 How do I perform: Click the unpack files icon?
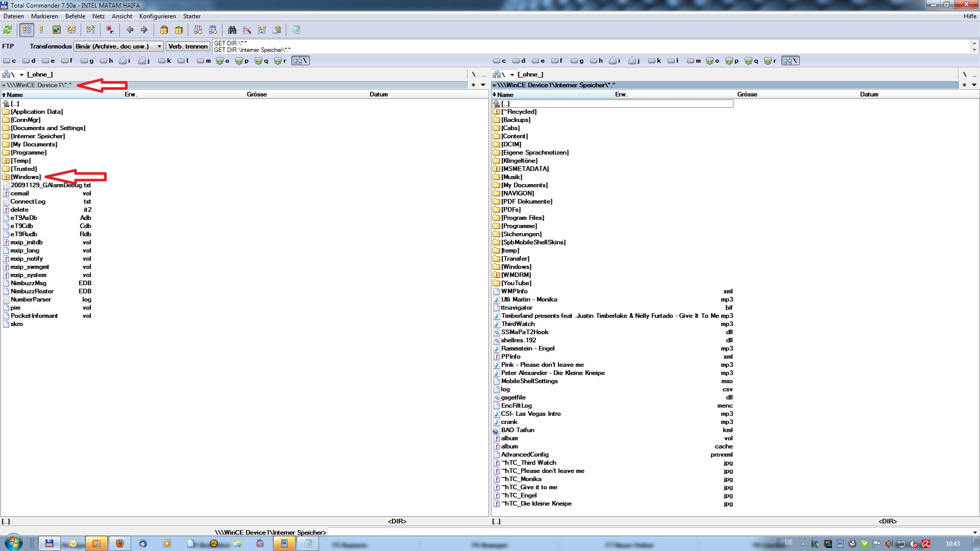pyautogui.click(x=179, y=30)
